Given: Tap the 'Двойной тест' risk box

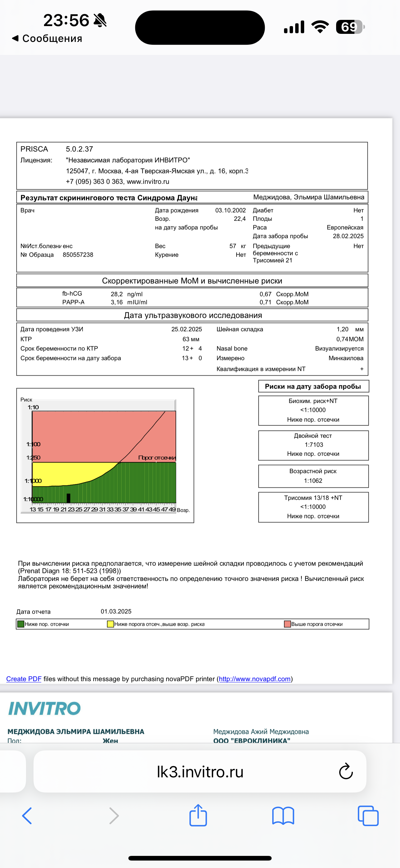Looking at the screenshot, I should coord(313,445).
